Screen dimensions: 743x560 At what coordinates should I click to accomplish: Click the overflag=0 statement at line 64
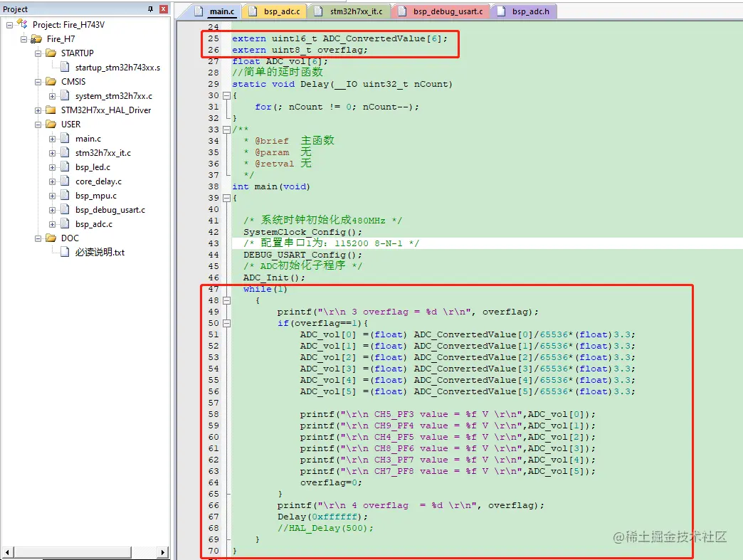pyautogui.click(x=331, y=482)
